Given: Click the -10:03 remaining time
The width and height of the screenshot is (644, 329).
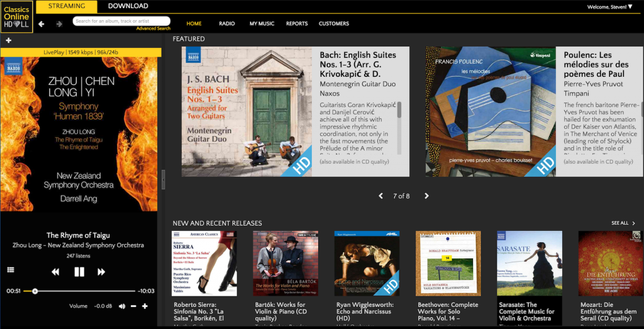Looking at the screenshot, I should [x=146, y=291].
